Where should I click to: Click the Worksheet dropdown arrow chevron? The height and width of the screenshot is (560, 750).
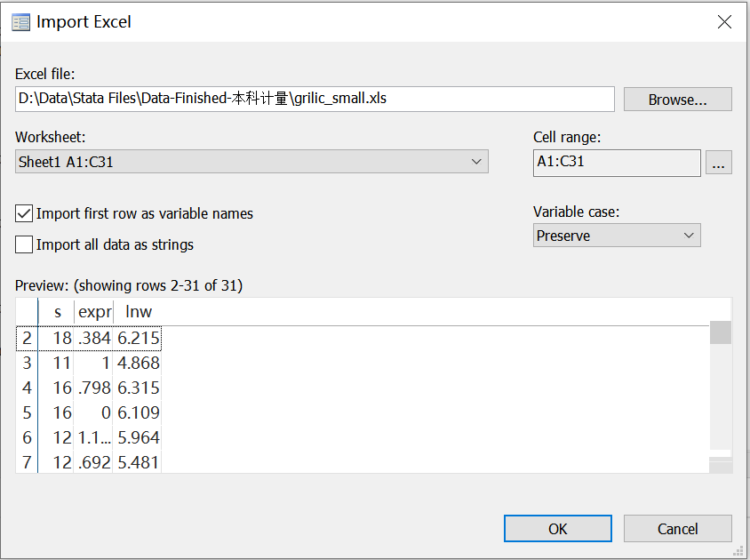pyautogui.click(x=476, y=162)
